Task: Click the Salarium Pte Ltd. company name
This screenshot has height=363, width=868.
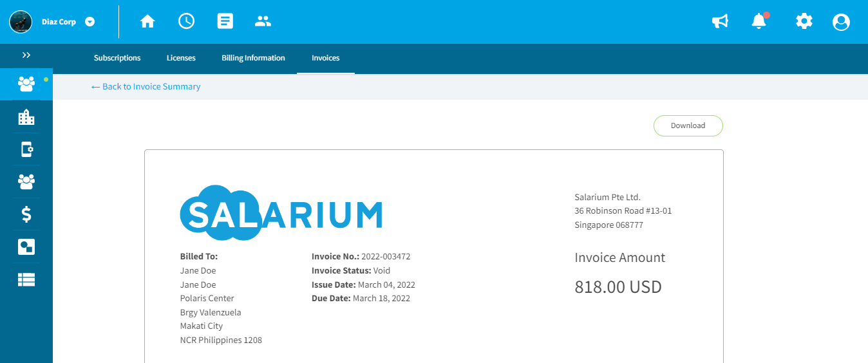Action: (x=608, y=197)
